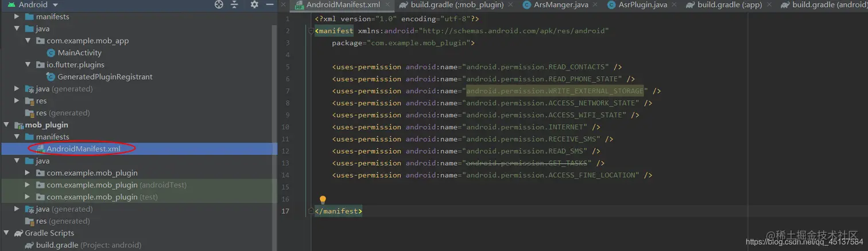The height and width of the screenshot is (251, 868).
Task: Click the Gradle Scripts elephant icon
Action: tap(19, 233)
